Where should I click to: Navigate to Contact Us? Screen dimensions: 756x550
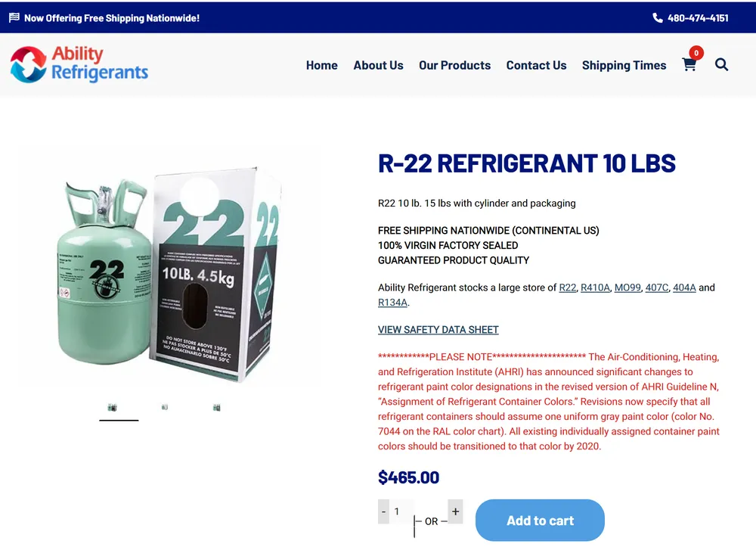536,65
